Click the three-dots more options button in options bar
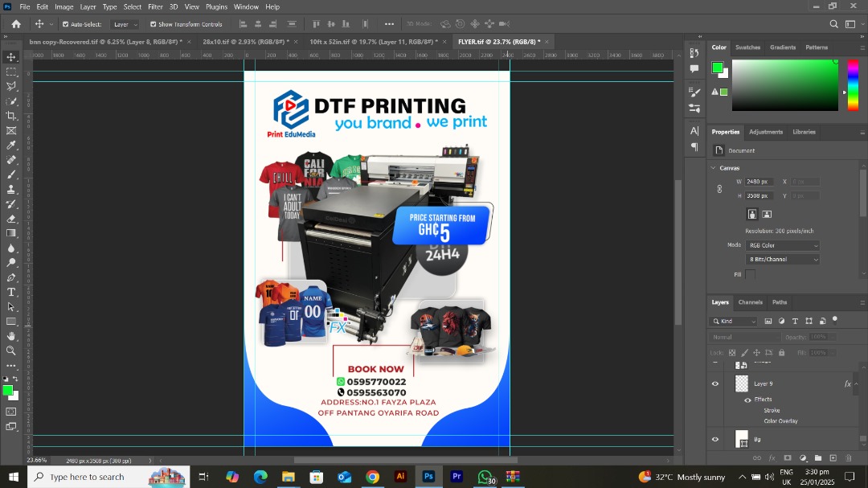The width and height of the screenshot is (868, 488). tap(389, 24)
